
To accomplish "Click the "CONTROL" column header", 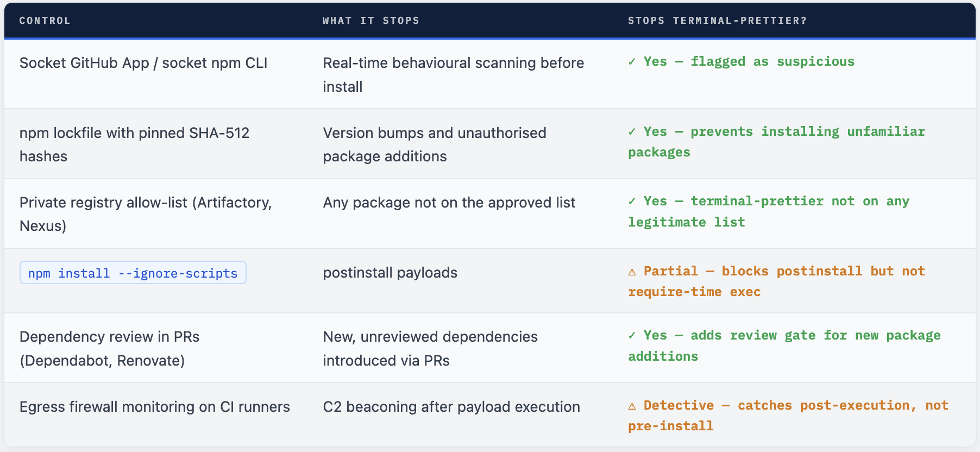I will pyautogui.click(x=45, y=21).
